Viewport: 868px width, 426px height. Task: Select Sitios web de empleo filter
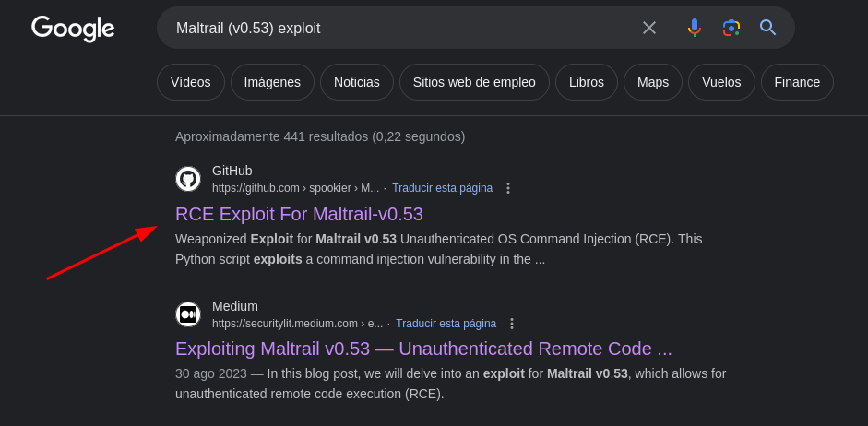[x=474, y=82]
